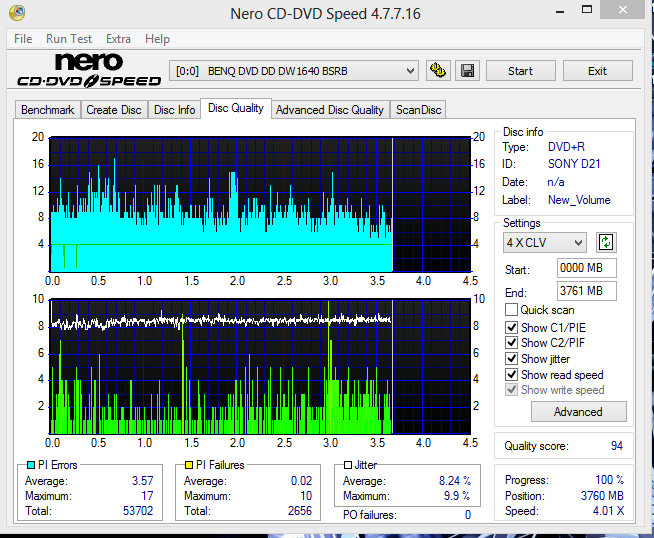
Task: Switch to the ScanDisc tab
Action: pos(418,110)
